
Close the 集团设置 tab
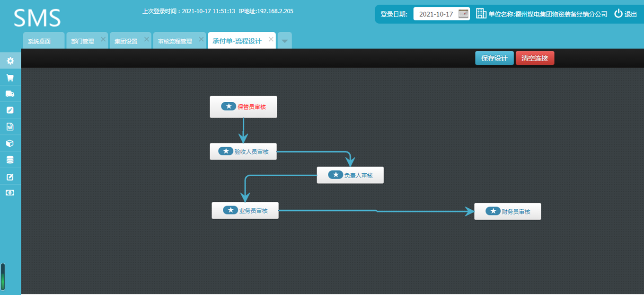(147, 39)
